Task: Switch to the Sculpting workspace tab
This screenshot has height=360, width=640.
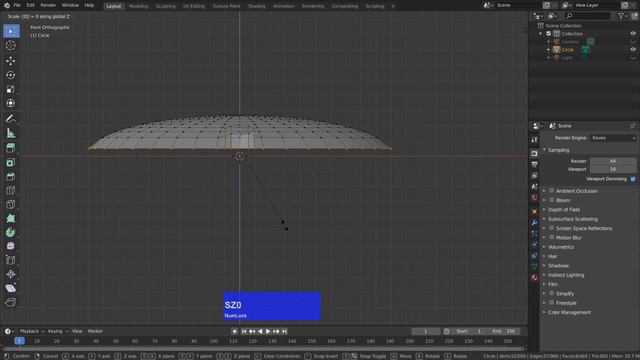Action: click(165, 6)
